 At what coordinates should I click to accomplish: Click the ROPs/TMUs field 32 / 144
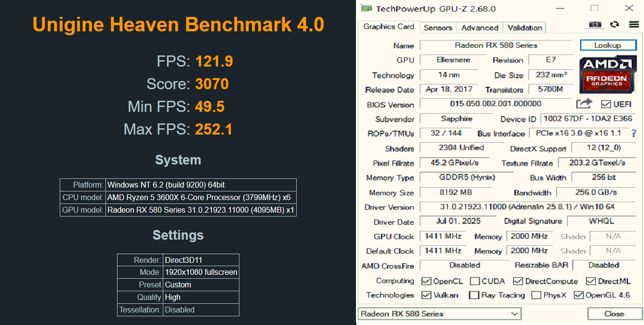click(446, 133)
